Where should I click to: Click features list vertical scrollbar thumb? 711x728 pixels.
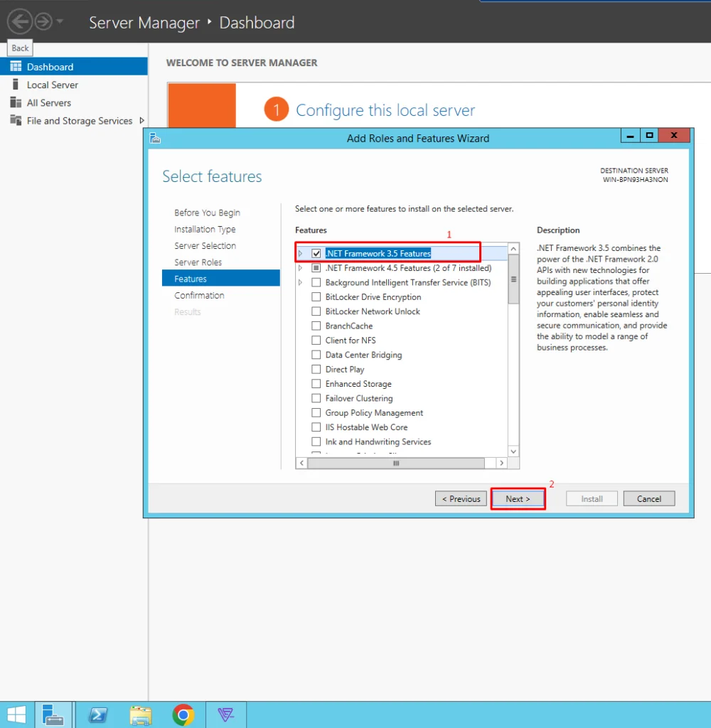coord(513,279)
